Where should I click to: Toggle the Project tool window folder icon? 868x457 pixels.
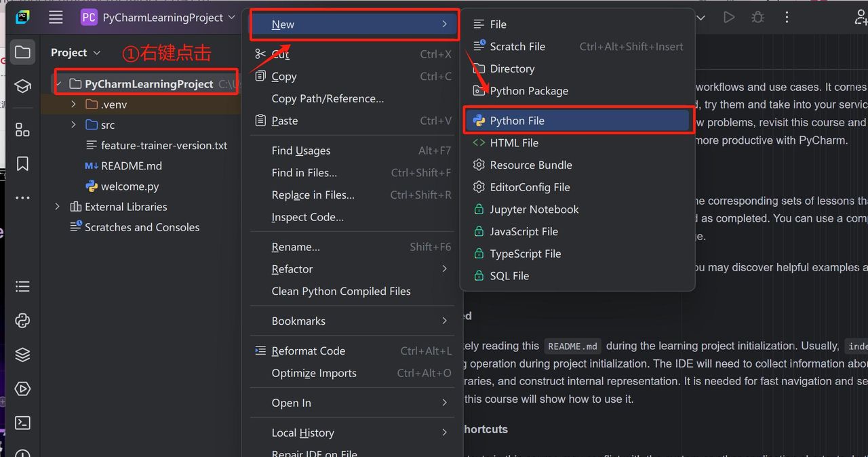pyautogui.click(x=22, y=52)
